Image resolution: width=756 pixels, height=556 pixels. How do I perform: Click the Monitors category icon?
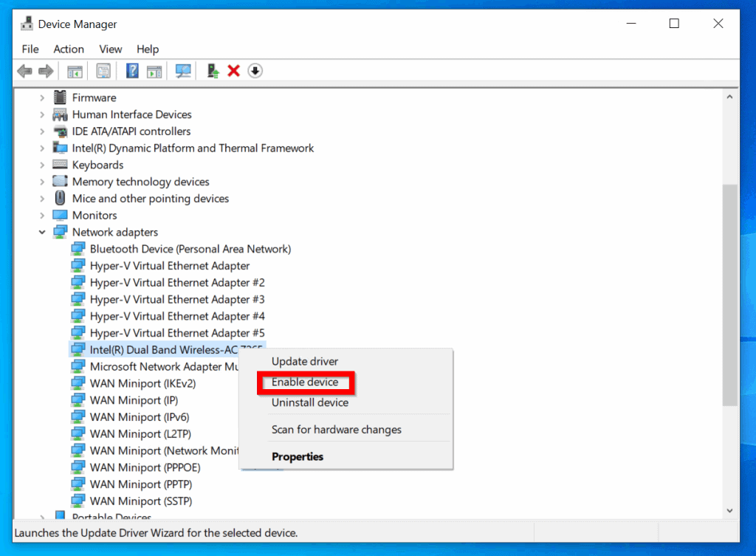pyautogui.click(x=61, y=215)
